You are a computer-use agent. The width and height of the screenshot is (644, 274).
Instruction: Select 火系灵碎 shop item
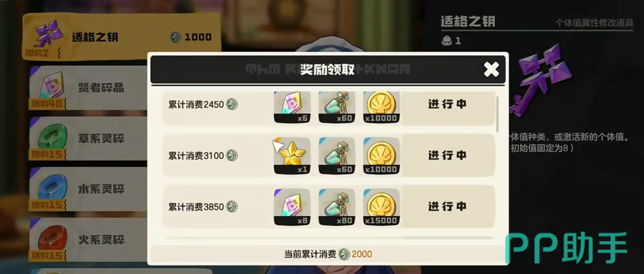(x=89, y=240)
